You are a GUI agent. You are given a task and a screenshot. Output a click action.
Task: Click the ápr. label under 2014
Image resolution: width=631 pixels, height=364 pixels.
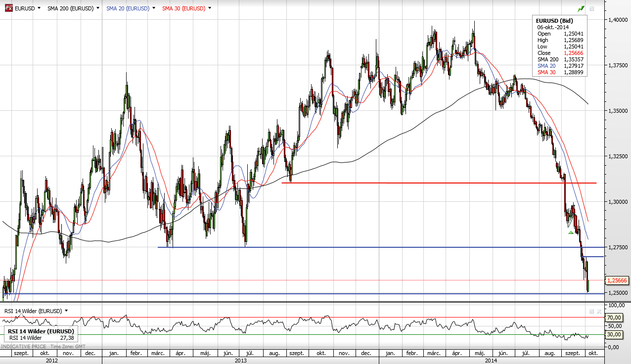tap(457, 354)
